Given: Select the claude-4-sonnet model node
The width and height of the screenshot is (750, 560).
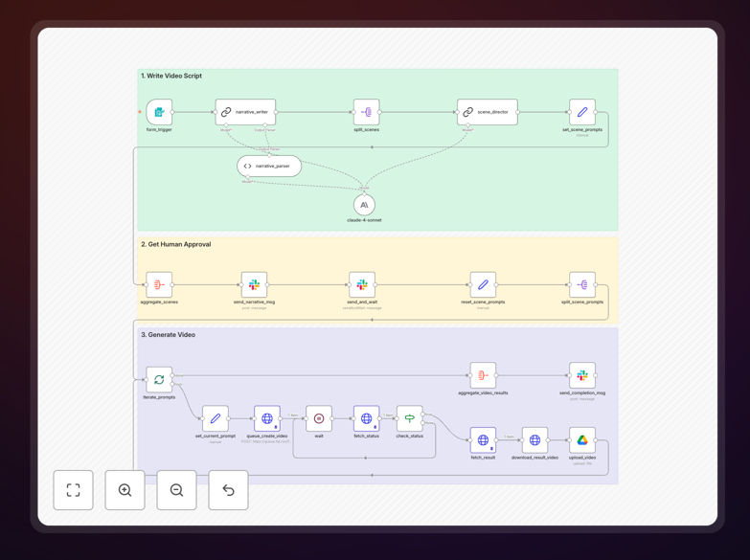Looking at the screenshot, I should click(364, 205).
